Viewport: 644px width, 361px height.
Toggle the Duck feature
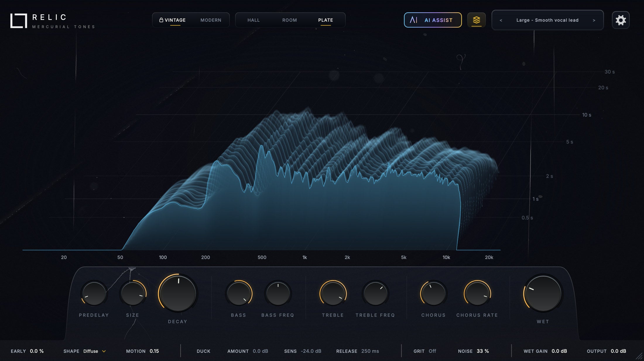coord(203,351)
